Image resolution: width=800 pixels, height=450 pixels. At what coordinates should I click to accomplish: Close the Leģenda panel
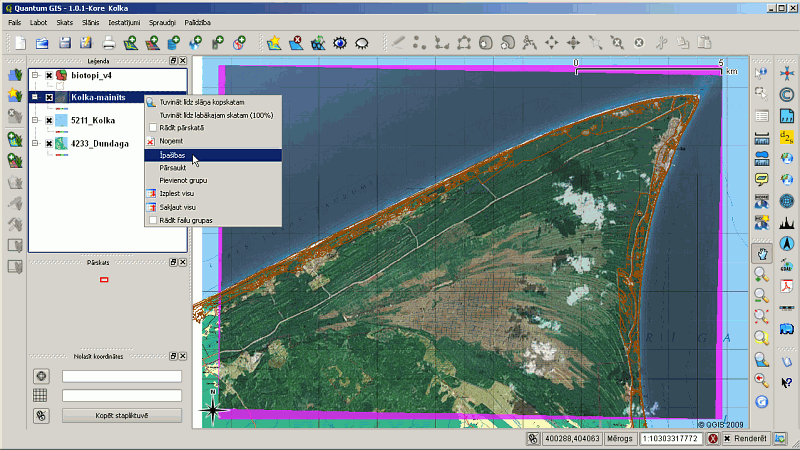183,61
